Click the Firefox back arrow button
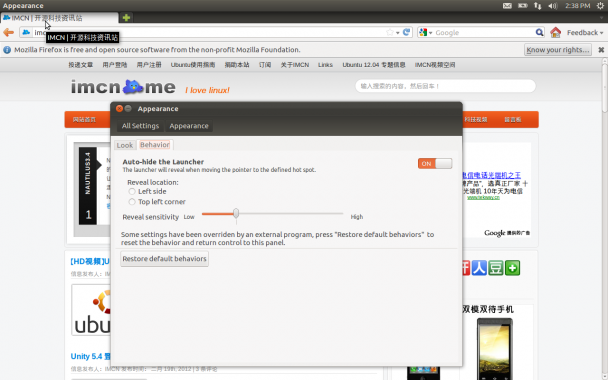 pyautogui.click(x=9, y=33)
